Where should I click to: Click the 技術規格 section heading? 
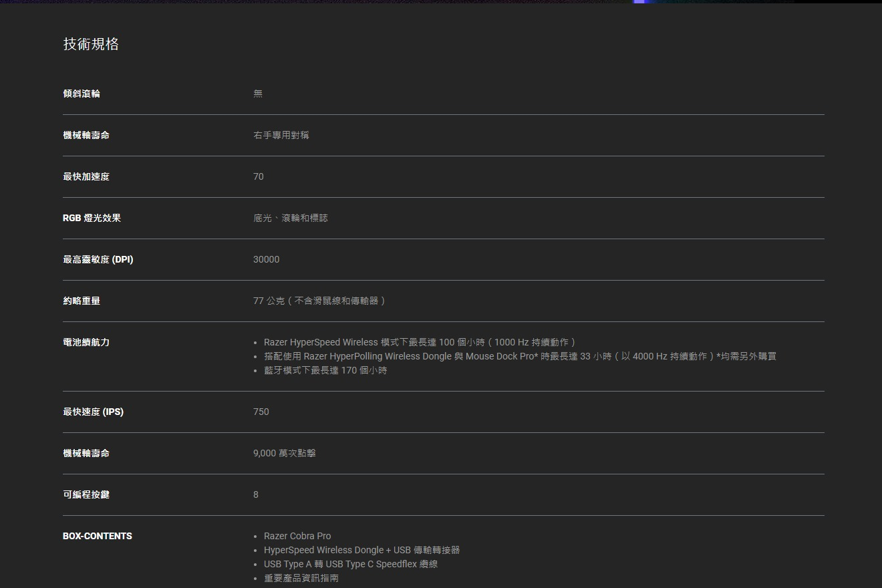tap(91, 44)
